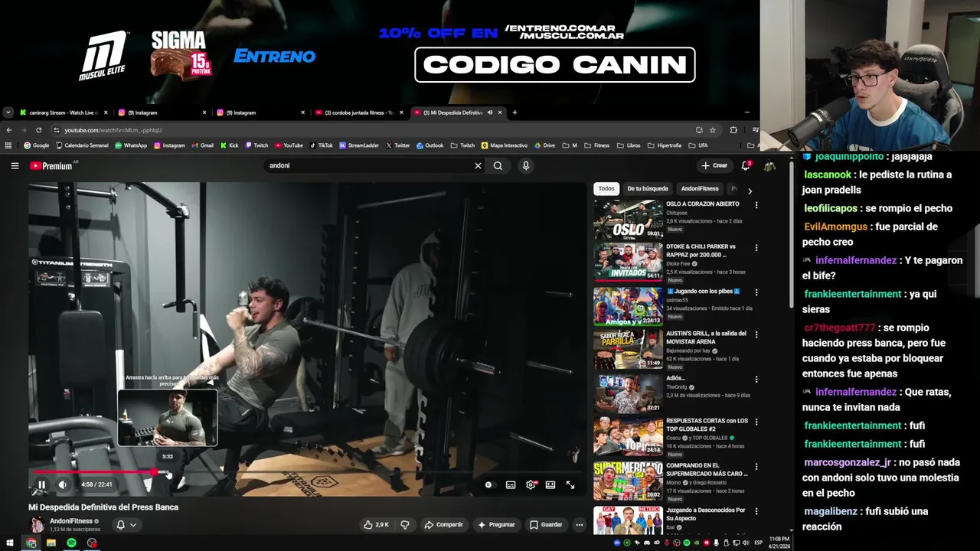Open the Fitness bookmarks folder
The height and width of the screenshot is (551, 980).
pyautogui.click(x=597, y=145)
